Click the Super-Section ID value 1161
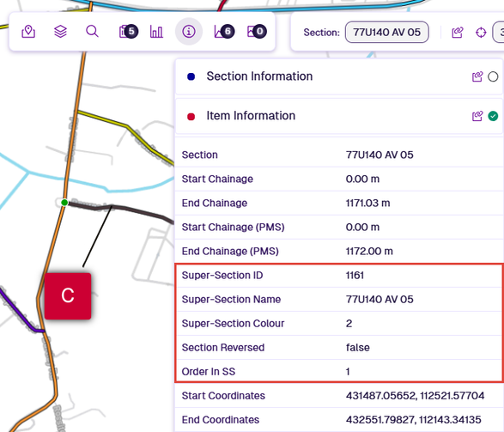 [355, 276]
